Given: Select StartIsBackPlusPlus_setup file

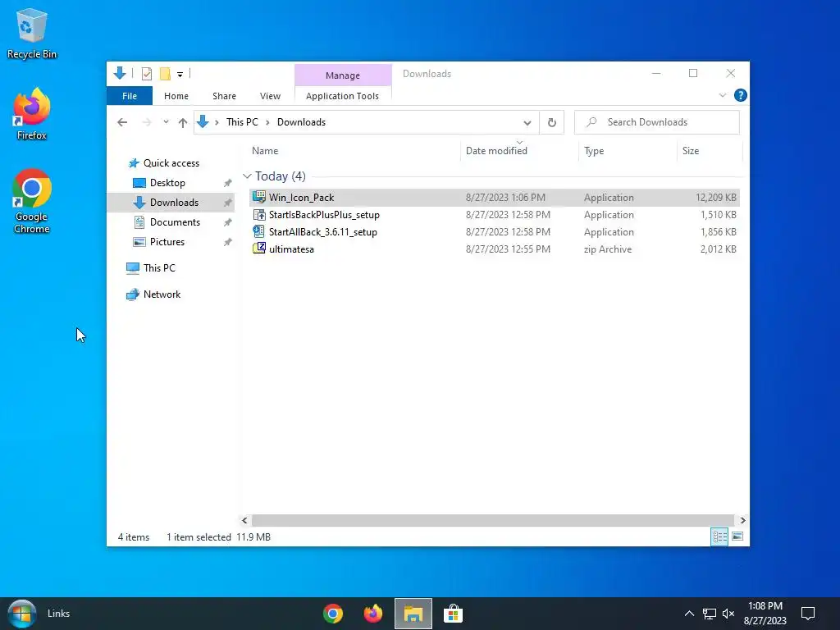Looking at the screenshot, I should (x=495, y=215).
